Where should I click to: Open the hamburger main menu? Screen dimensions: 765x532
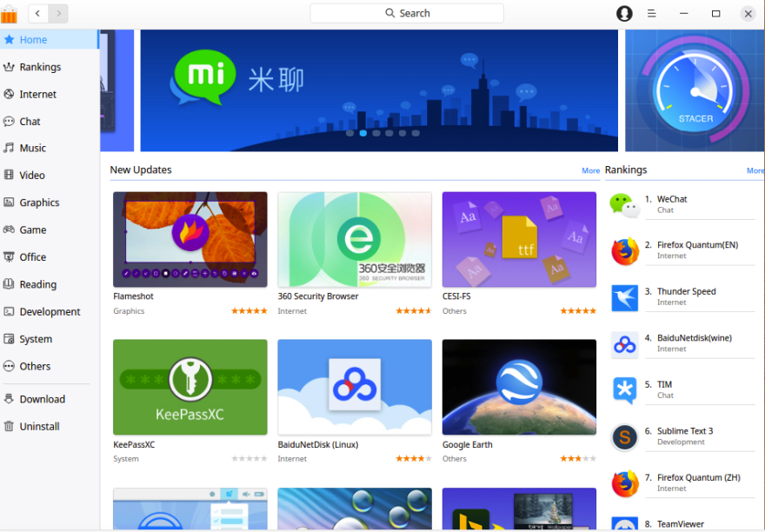click(651, 13)
